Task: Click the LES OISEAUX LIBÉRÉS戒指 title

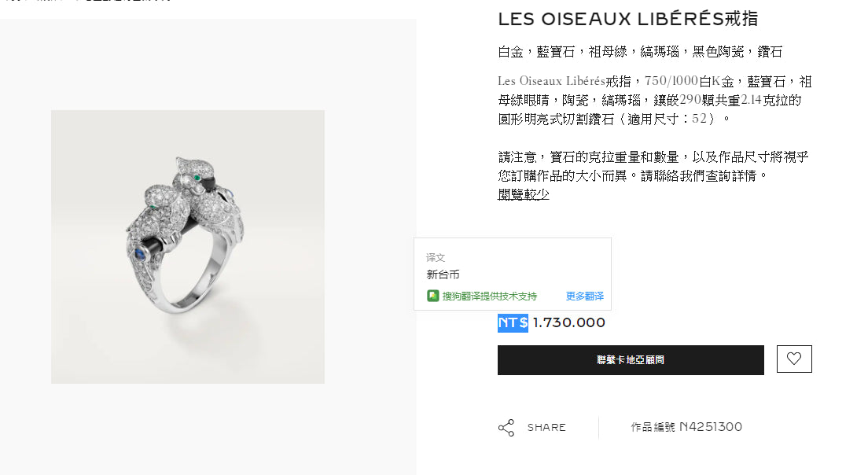Action: coord(627,19)
